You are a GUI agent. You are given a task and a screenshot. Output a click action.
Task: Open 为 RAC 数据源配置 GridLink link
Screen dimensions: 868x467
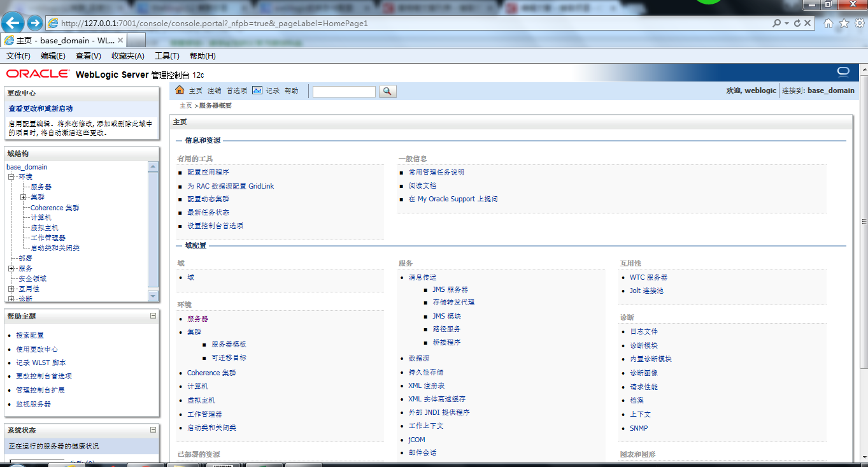coord(231,187)
